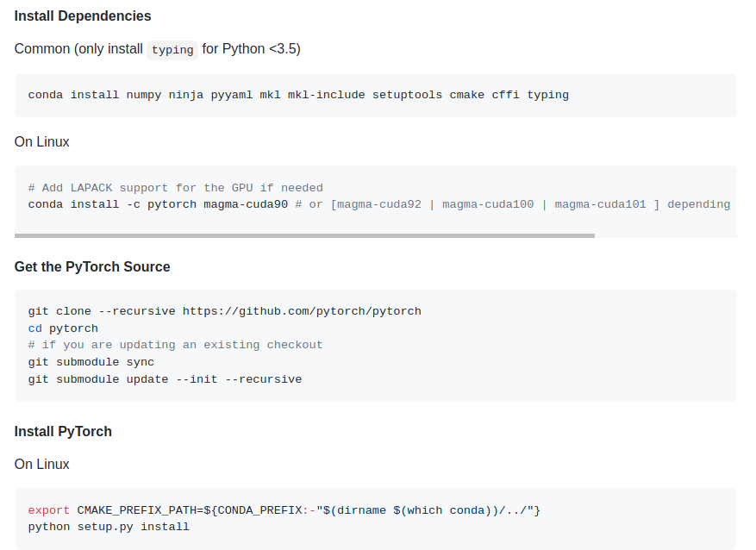756x550 pixels.
Task: Click the "On Linux" text under Install PyTorch
Action: [x=41, y=464]
